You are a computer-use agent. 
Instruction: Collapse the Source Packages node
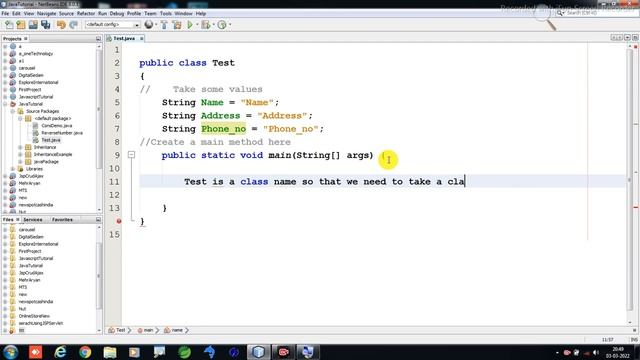click(x=13, y=111)
